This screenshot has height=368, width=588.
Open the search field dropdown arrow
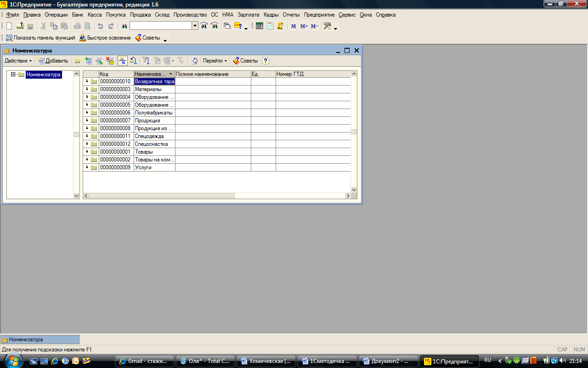coord(195,26)
